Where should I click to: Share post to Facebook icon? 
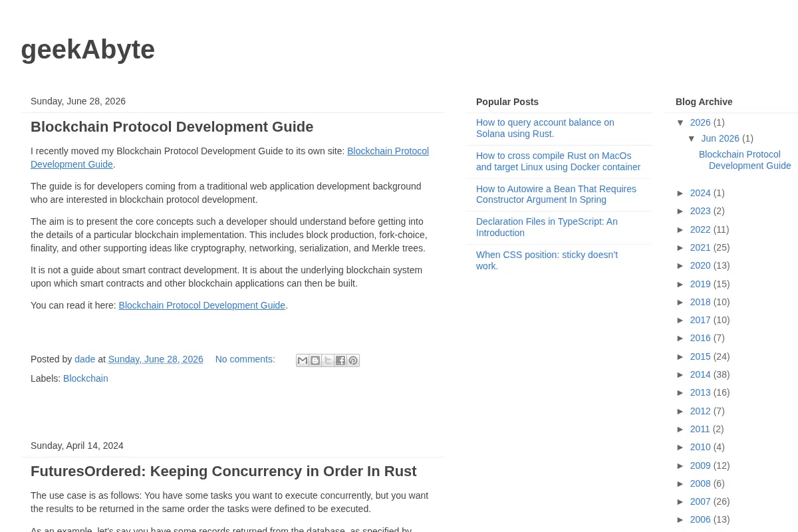coord(340,360)
